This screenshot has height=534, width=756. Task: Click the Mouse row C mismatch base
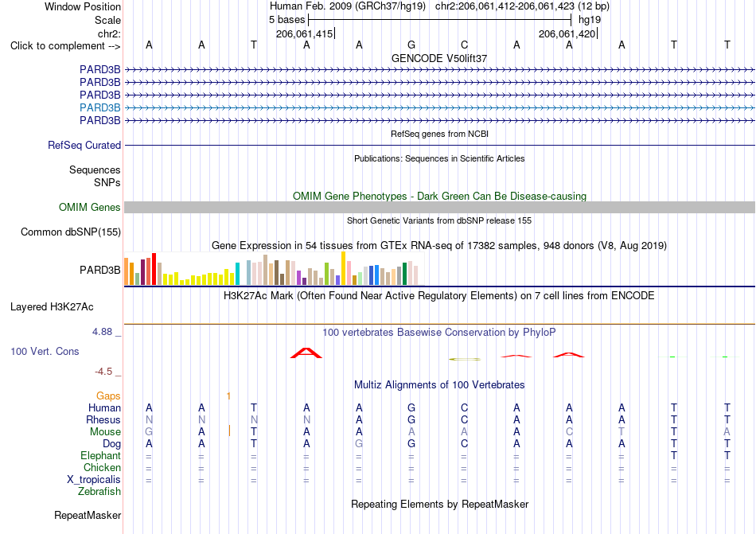pos(569,431)
